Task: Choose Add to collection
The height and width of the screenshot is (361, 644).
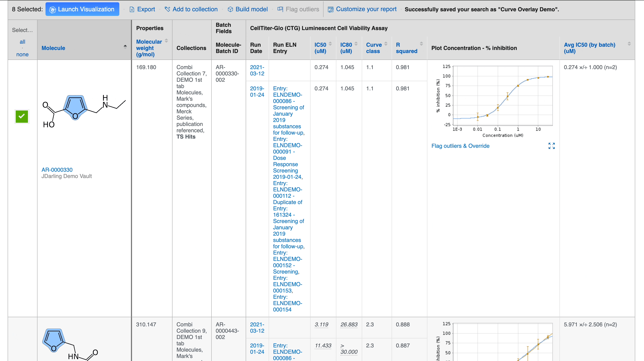Action: [195, 9]
